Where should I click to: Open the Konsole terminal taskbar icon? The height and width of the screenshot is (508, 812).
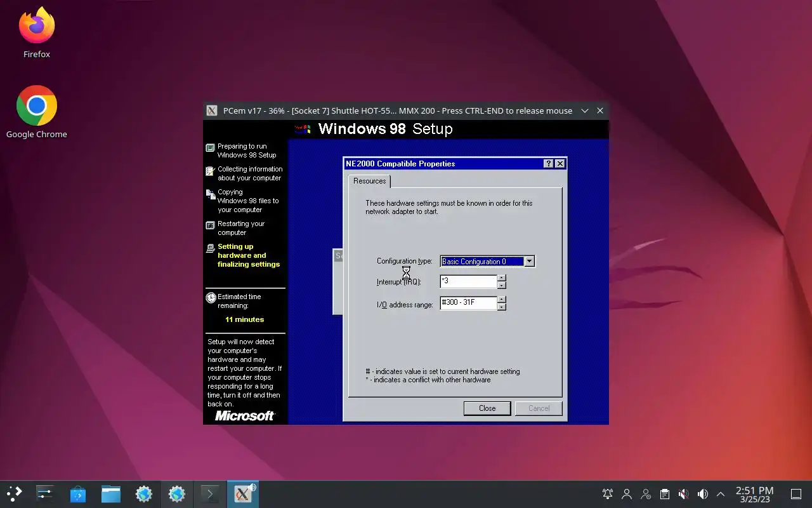coord(210,493)
